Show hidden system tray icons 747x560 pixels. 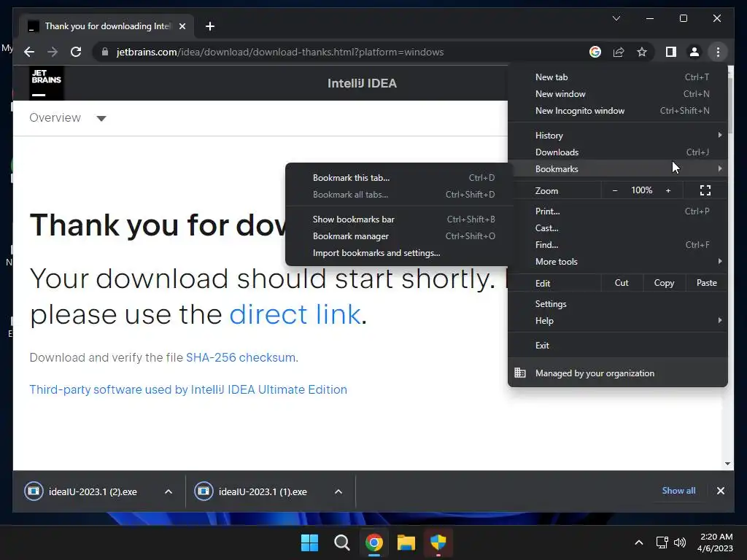tap(639, 542)
